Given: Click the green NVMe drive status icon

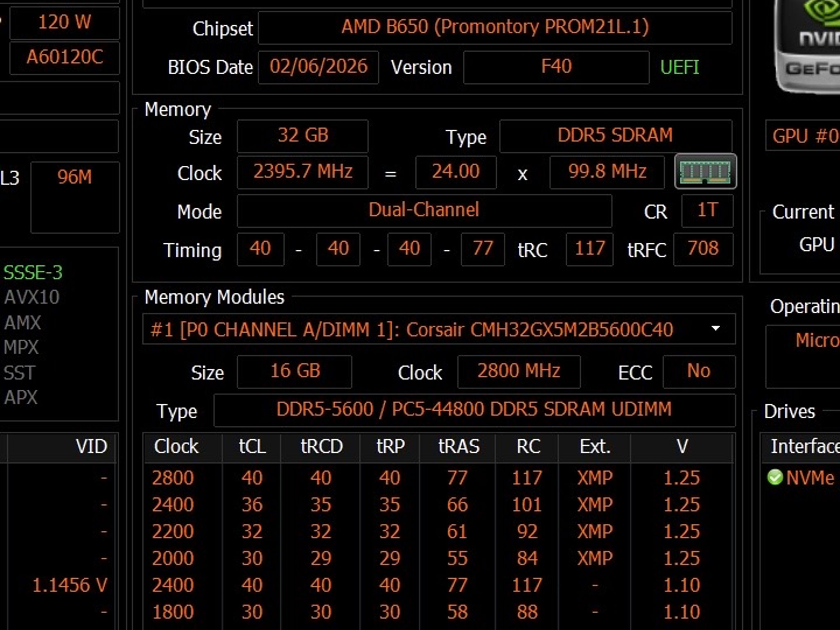Looking at the screenshot, I should pos(775,477).
